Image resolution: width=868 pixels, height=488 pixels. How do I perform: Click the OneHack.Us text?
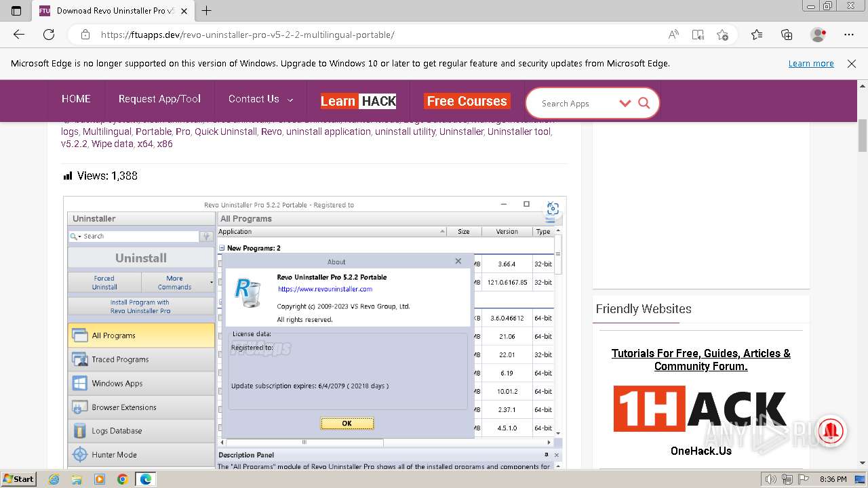701,451
